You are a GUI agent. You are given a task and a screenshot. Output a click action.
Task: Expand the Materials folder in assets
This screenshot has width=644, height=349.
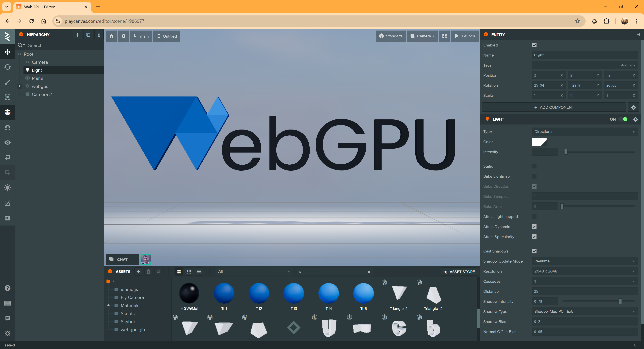click(x=108, y=305)
